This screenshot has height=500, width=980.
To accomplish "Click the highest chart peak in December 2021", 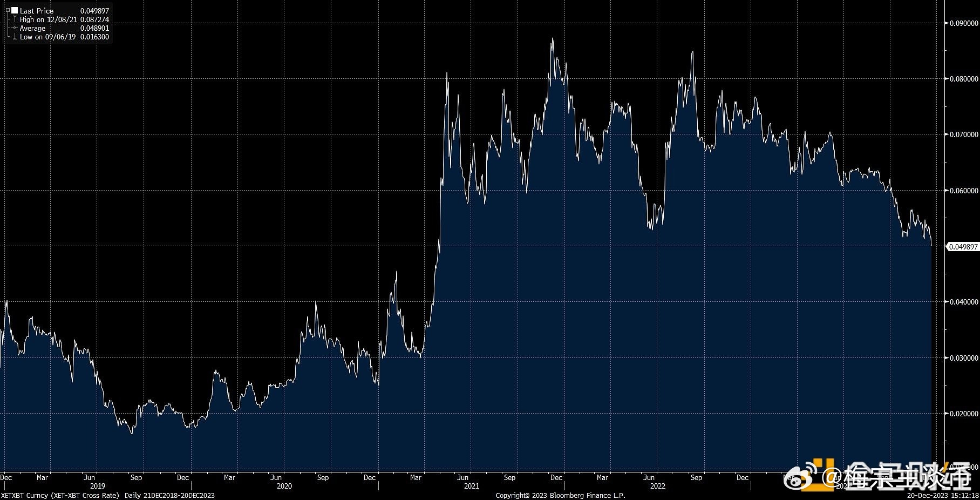I will [552, 38].
